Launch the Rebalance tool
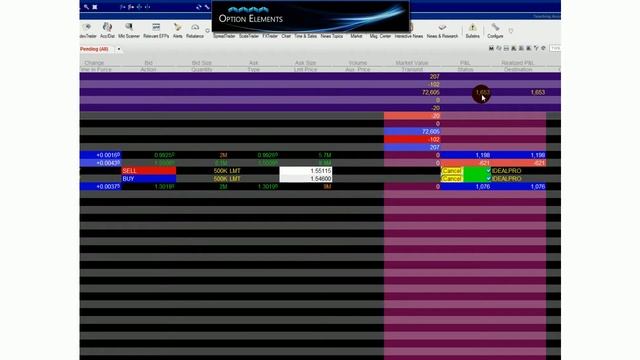The height and width of the screenshot is (360, 640). pyautogui.click(x=195, y=31)
